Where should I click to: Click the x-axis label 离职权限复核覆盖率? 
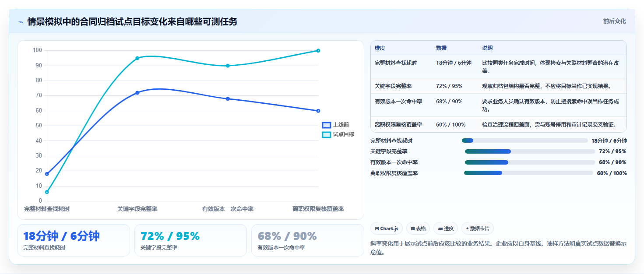click(x=318, y=209)
